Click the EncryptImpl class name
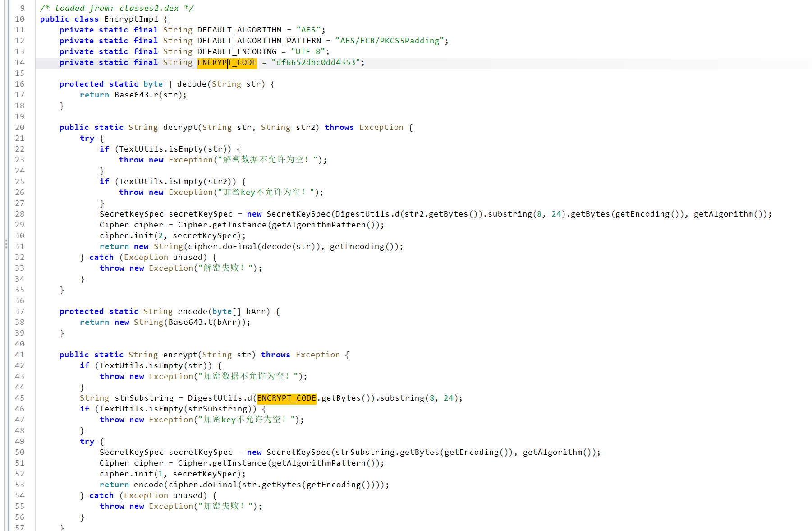This screenshot has width=812, height=531. 131,19
